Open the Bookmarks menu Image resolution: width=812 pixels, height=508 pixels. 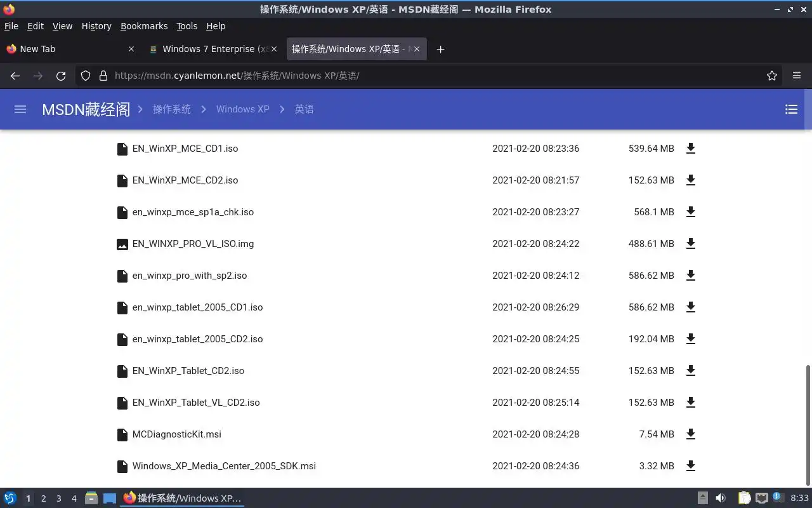point(144,26)
